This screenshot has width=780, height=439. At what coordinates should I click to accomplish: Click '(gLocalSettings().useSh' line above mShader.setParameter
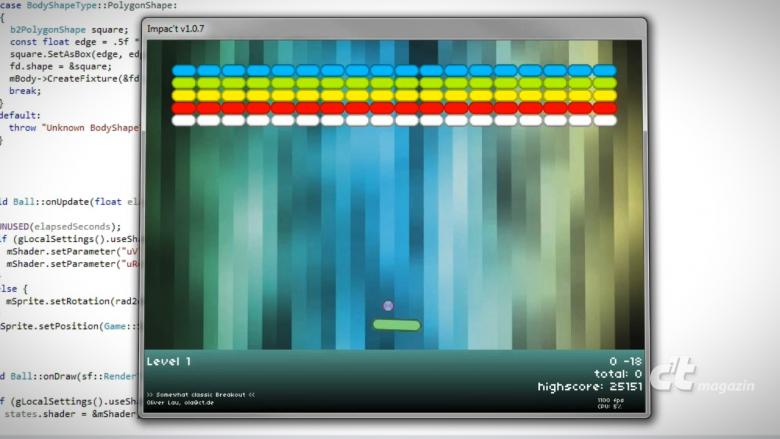(x=70, y=239)
